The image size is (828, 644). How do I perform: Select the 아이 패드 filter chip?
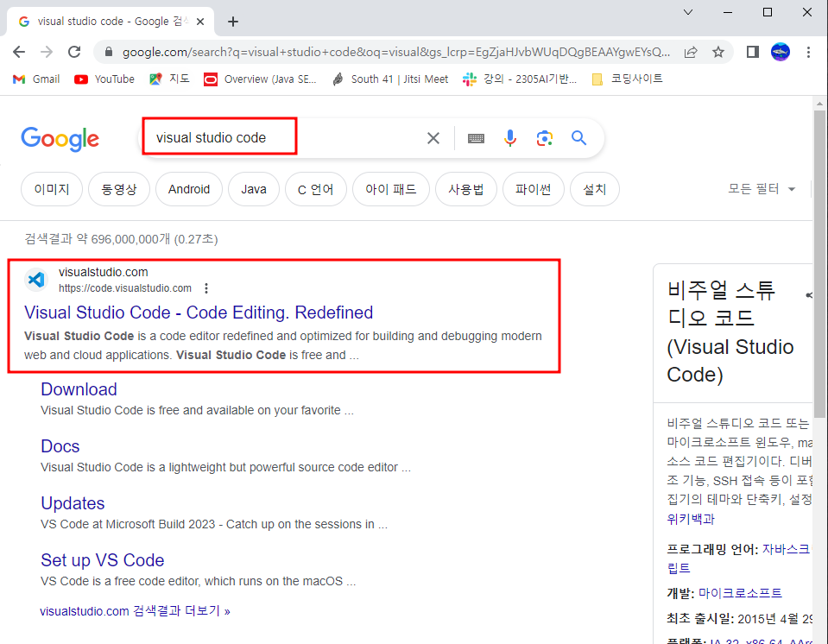coord(391,189)
